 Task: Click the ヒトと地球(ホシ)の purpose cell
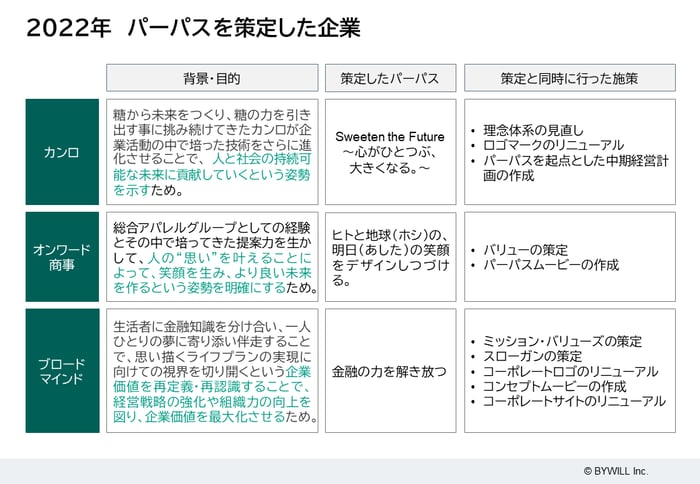[390, 257]
